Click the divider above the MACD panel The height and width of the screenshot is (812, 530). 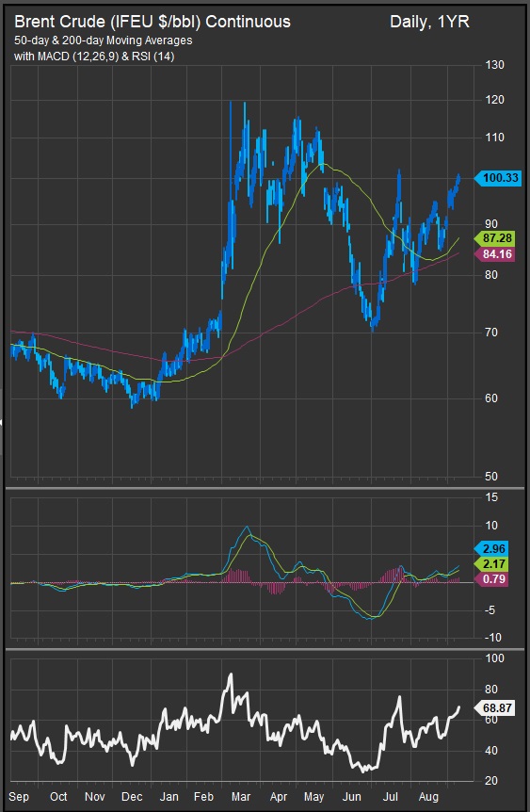click(265, 488)
